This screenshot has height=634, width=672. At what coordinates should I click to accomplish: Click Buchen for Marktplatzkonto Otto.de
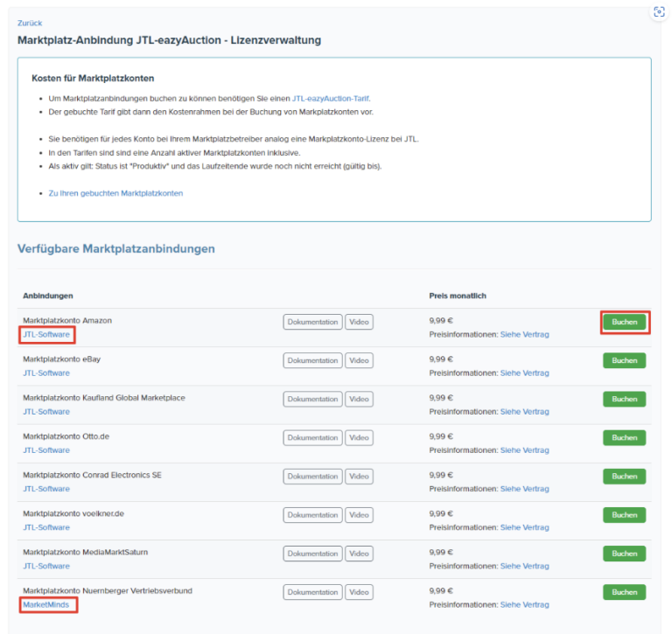(x=624, y=437)
